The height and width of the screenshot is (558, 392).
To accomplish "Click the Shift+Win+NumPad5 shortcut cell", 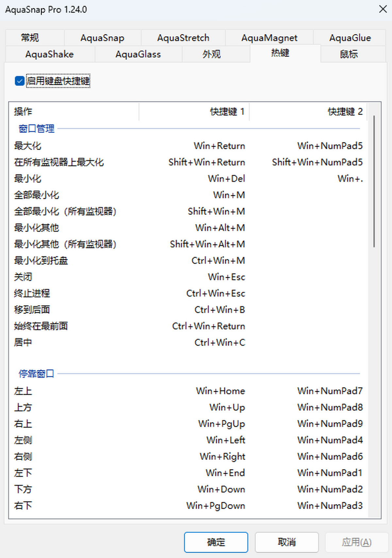I will 318,162.
